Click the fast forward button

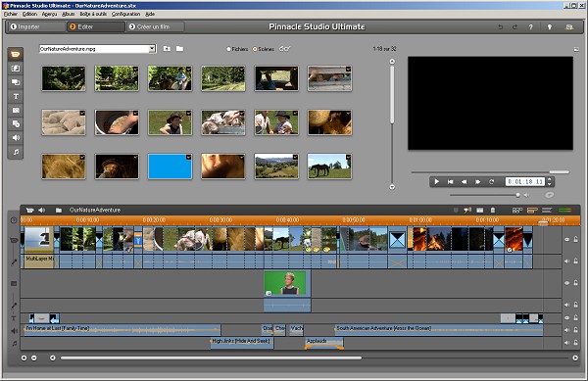[478, 182]
